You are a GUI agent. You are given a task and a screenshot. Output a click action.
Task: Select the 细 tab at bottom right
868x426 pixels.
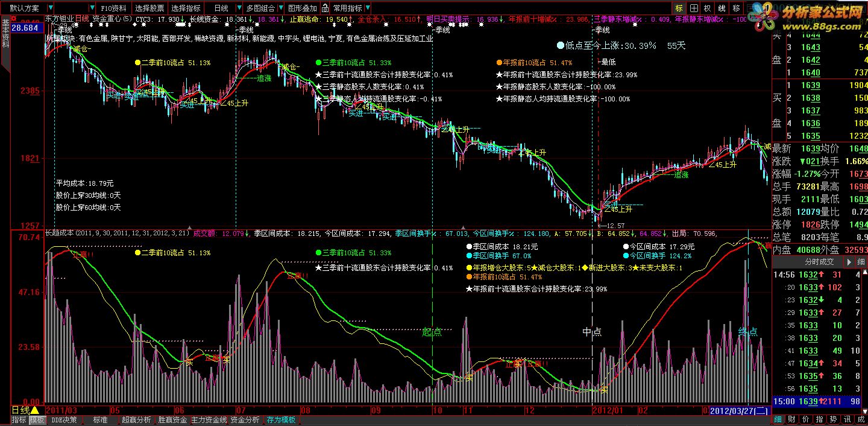click(778, 419)
